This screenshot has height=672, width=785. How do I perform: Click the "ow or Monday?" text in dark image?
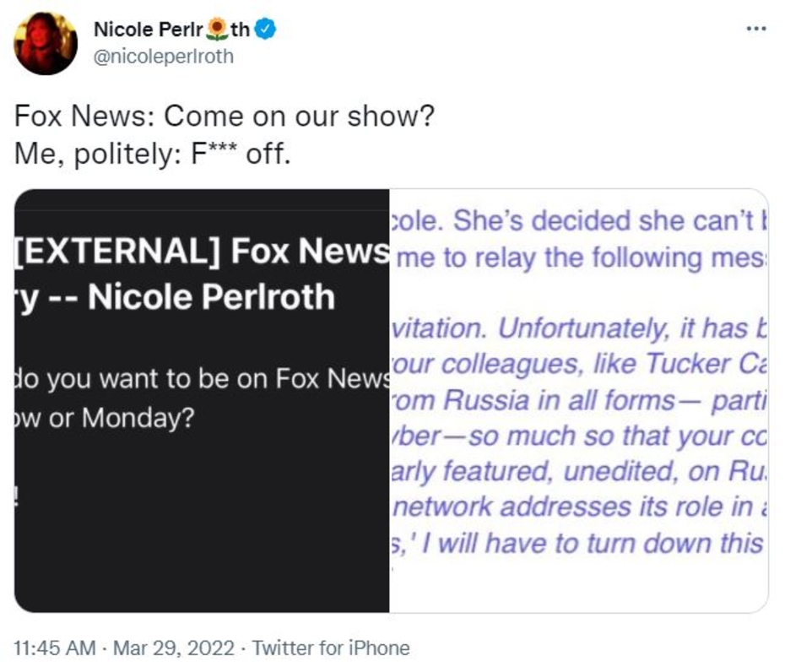point(104,419)
